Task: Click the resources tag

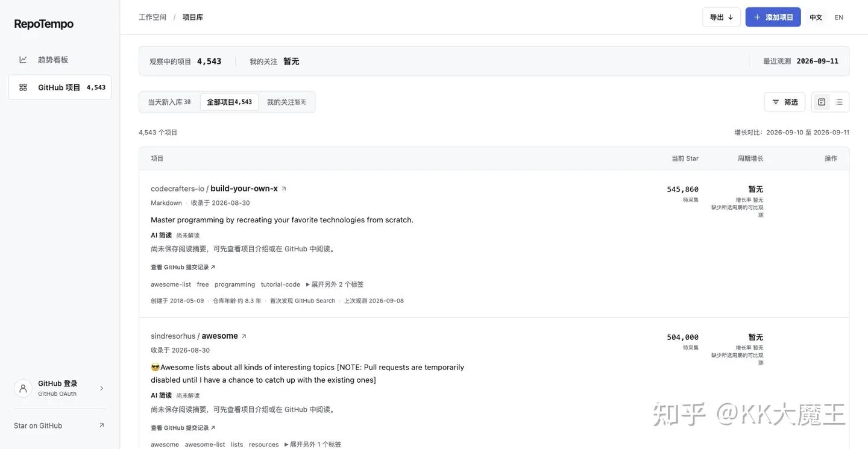Action: click(264, 444)
